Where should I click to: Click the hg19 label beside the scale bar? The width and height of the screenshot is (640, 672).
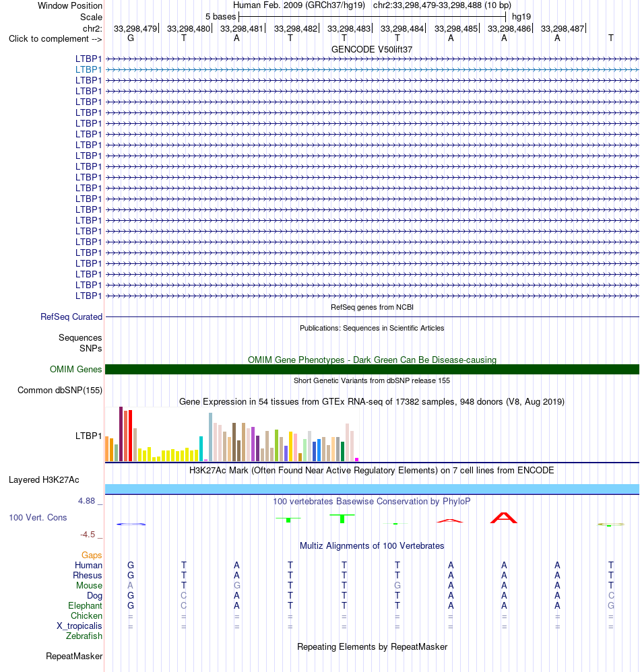click(521, 17)
